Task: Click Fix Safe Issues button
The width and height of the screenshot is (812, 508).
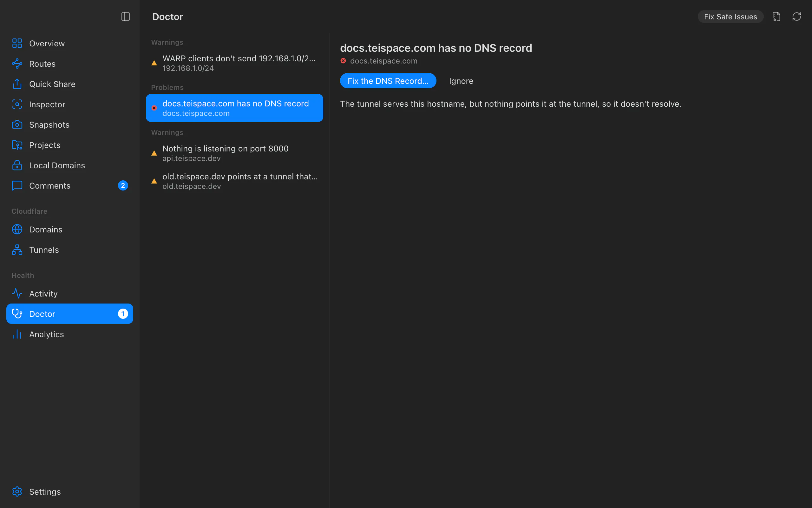Action: click(x=730, y=17)
